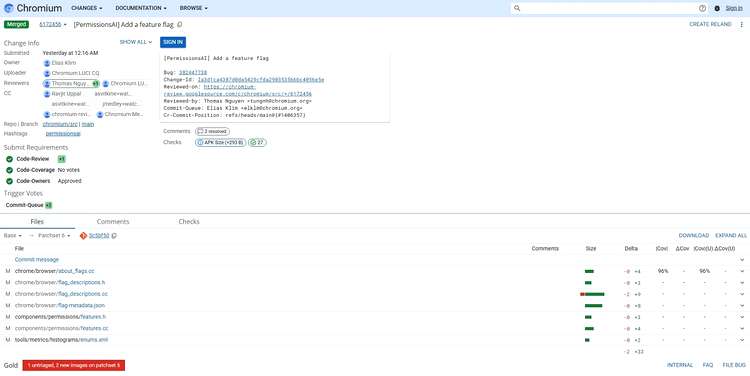Click the Ravjit Uppal avatar
Viewport: 750px width, 376px height.
tap(47, 94)
